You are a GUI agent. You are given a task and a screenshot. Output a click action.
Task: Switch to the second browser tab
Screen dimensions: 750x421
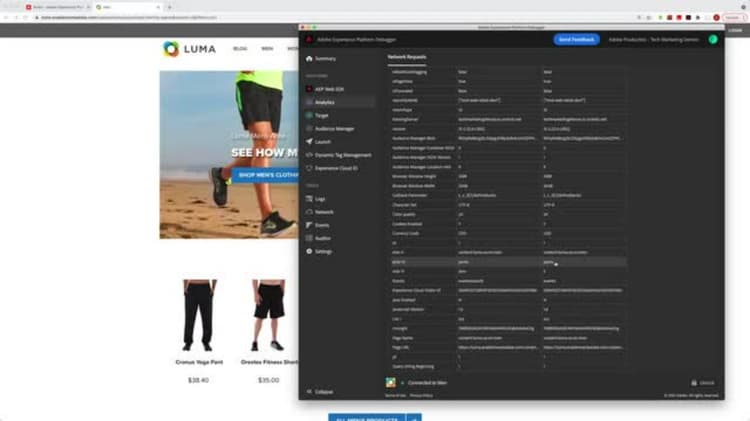(x=128, y=7)
